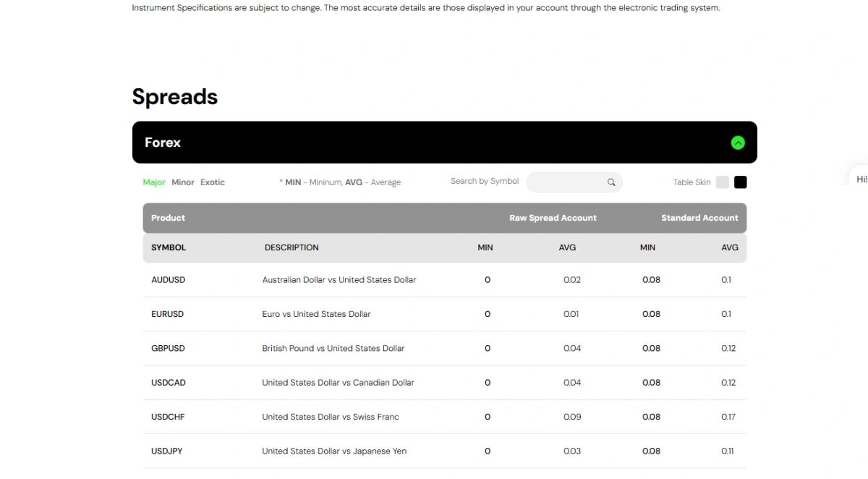Click USDCHF raw average spread 0.09
868x479 pixels.
[572, 417]
